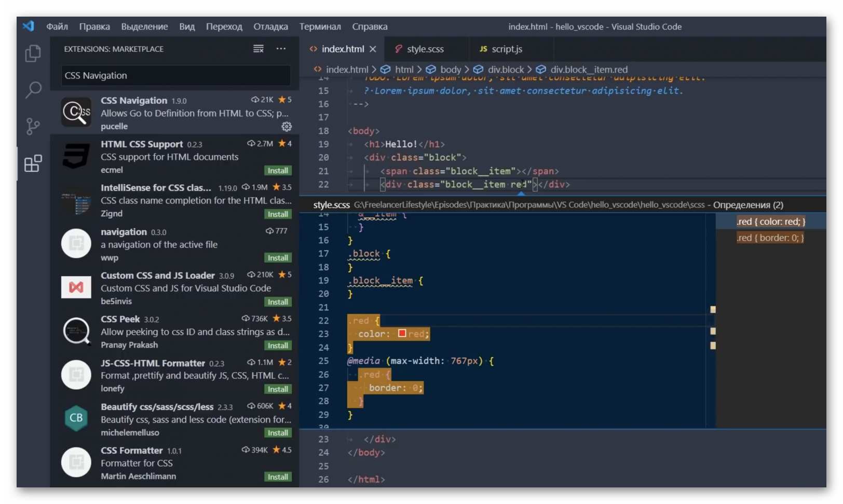
Task: Click the navigation extension icon
Action: click(76, 243)
